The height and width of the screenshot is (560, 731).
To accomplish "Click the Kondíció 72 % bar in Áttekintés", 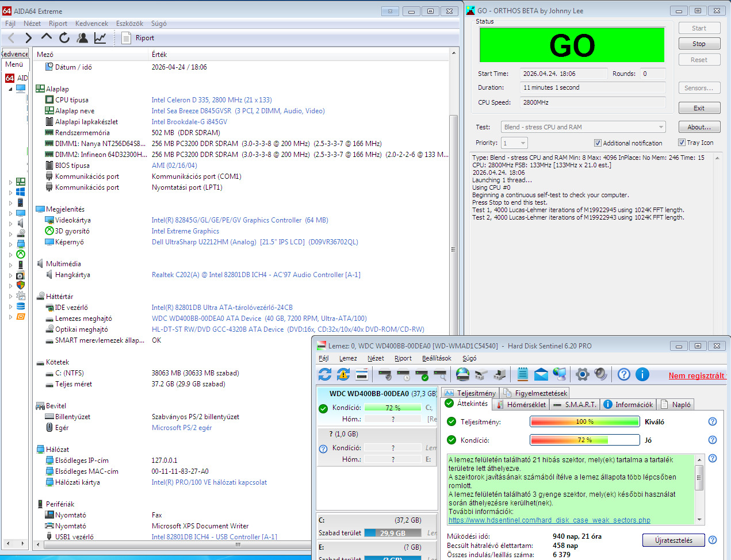I will tap(584, 440).
